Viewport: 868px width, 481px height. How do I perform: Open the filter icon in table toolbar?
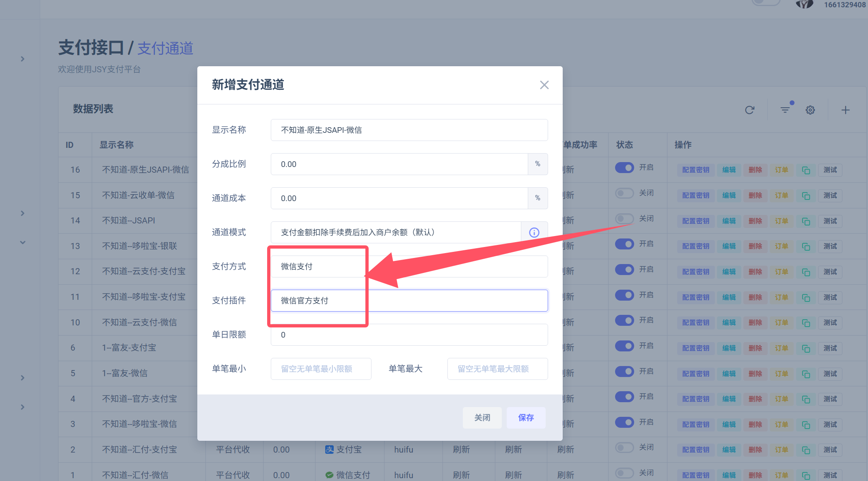coord(785,110)
